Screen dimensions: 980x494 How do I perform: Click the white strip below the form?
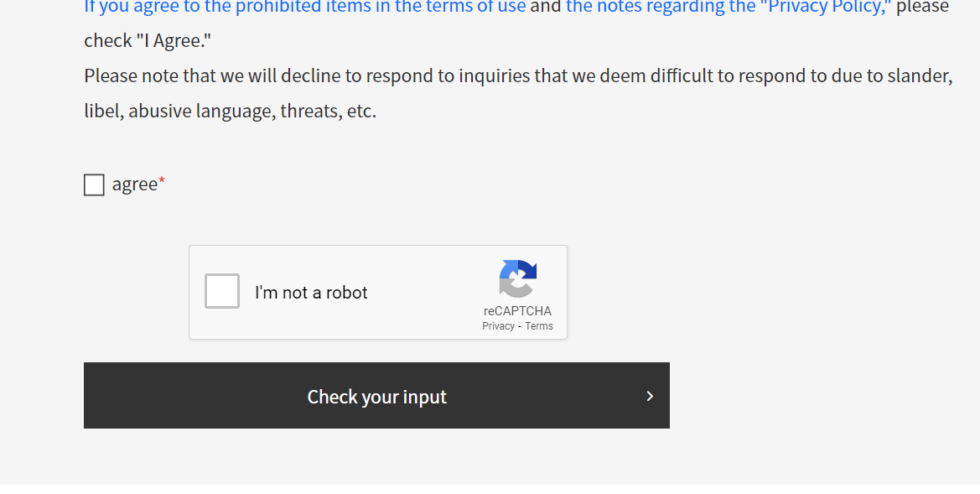[x=490, y=489]
